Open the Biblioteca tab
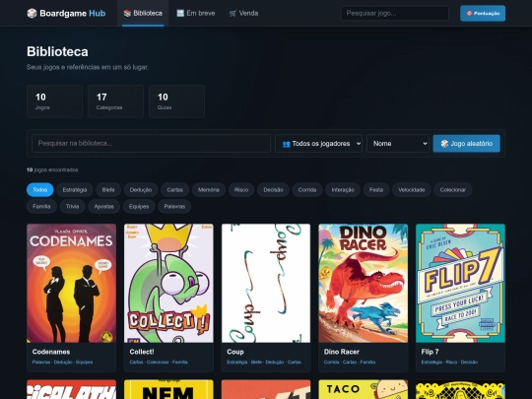This screenshot has width=532, height=399. (143, 13)
